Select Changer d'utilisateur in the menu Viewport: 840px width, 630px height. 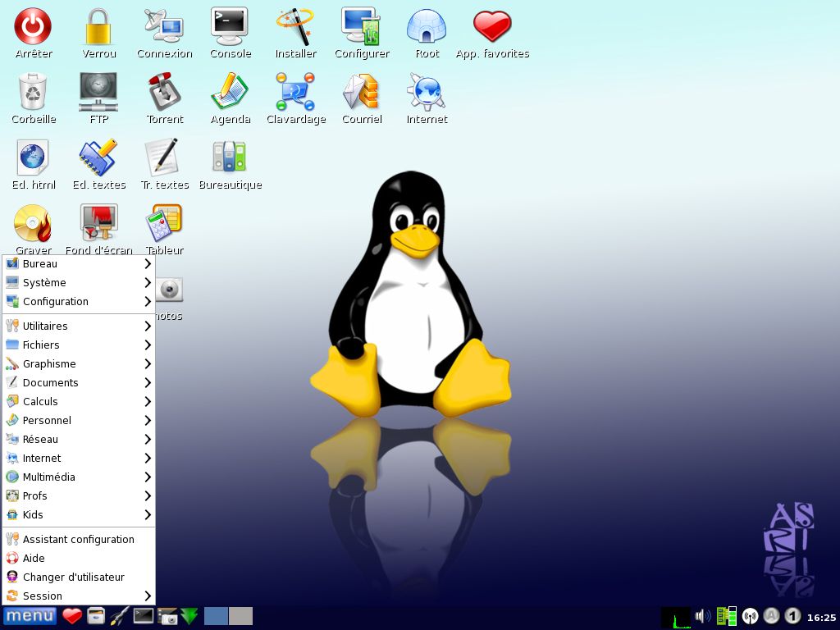coord(79,577)
